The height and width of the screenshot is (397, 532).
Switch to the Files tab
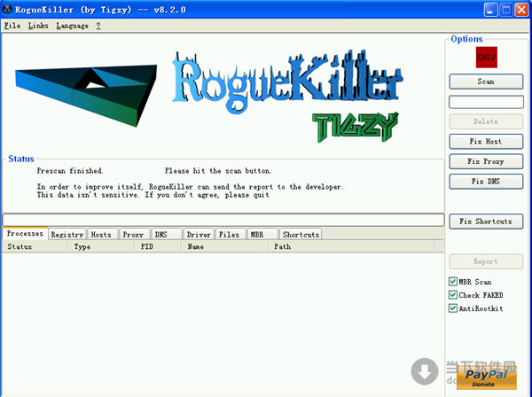(231, 234)
